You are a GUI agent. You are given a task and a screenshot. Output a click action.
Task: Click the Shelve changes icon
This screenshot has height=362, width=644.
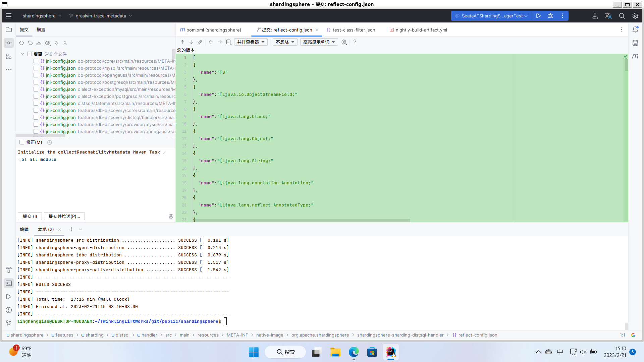39,43
